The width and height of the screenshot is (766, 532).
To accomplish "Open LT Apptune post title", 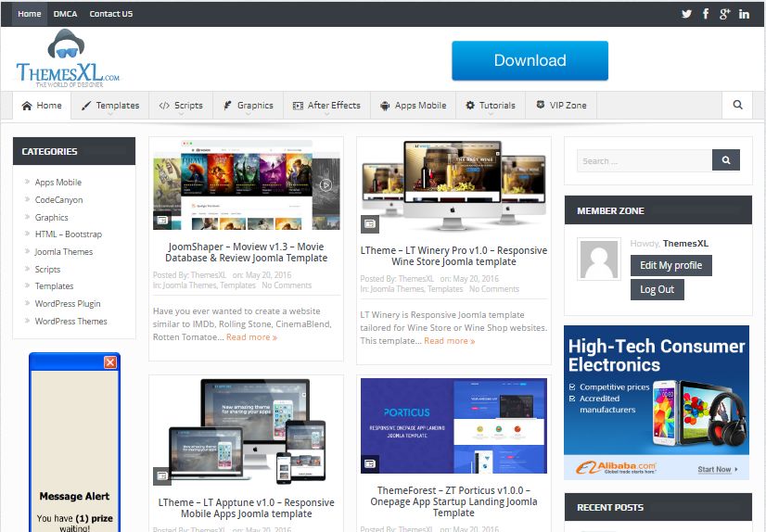I will click(x=247, y=508).
